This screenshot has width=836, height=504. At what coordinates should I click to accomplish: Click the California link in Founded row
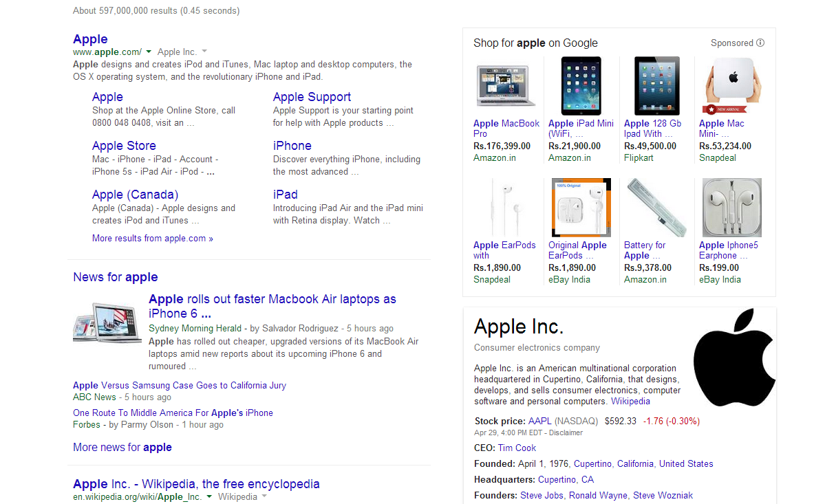click(635, 464)
